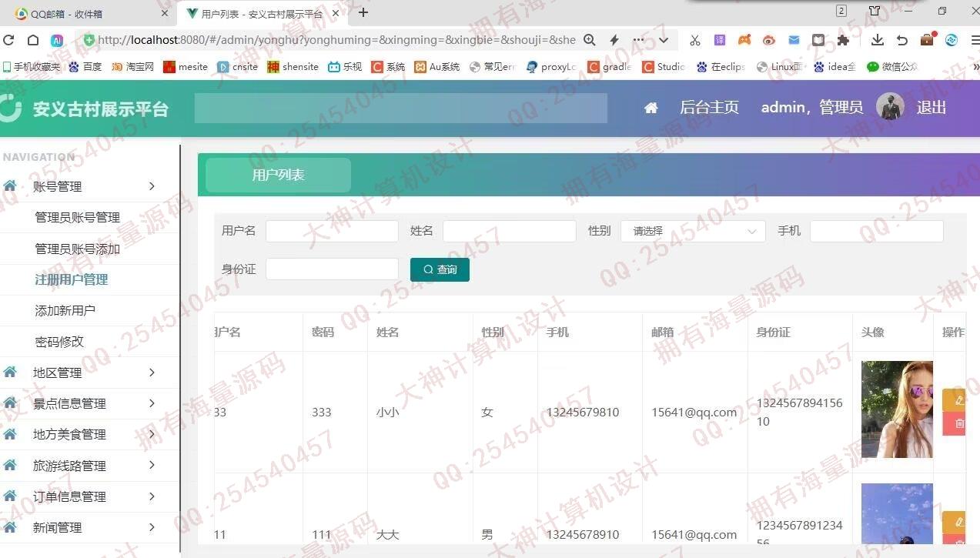
Task: Click the browser home icon
Action: tap(33, 40)
